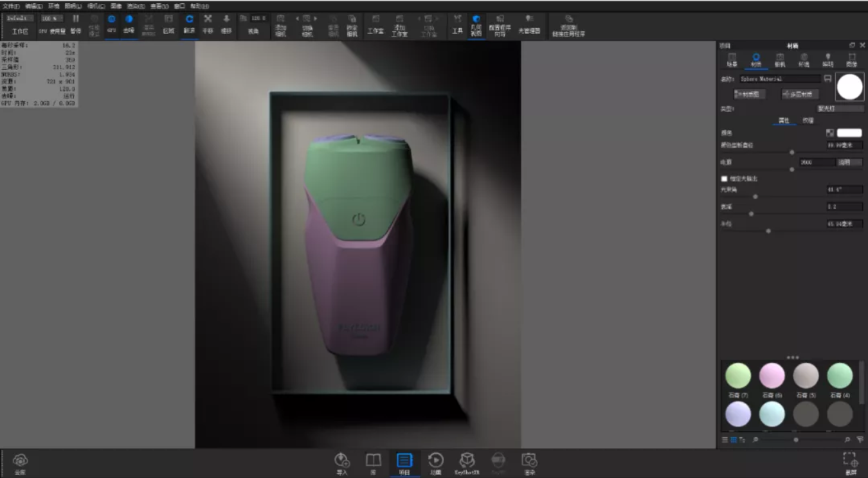Image resolution: width=868 pixels, height=478 pixels.
Task: Select the 翻滚 (Tumble) camera tool
Action: point(189,23)
